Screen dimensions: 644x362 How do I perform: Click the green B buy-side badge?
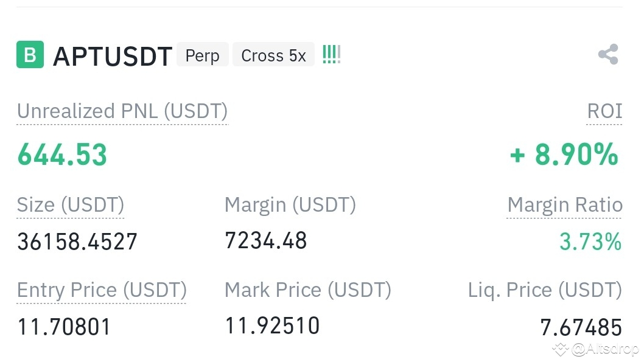click(30, 55)
